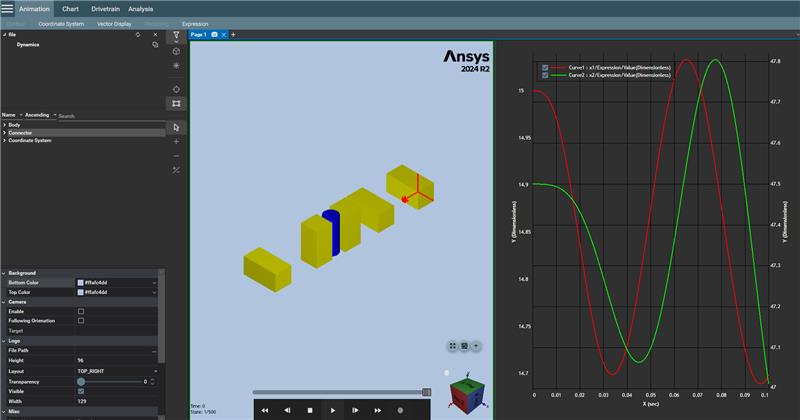
Task: Stop the animation playback
Action: coord(310,410)
